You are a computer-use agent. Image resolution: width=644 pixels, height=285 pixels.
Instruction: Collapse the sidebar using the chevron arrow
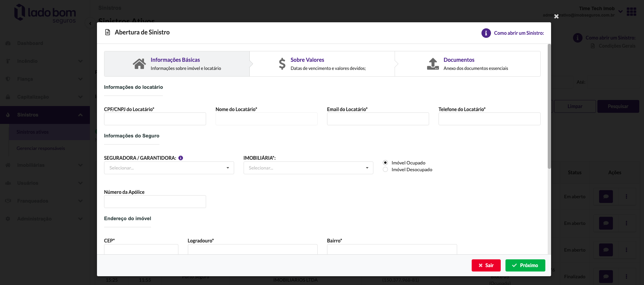(x=90, y=23)
